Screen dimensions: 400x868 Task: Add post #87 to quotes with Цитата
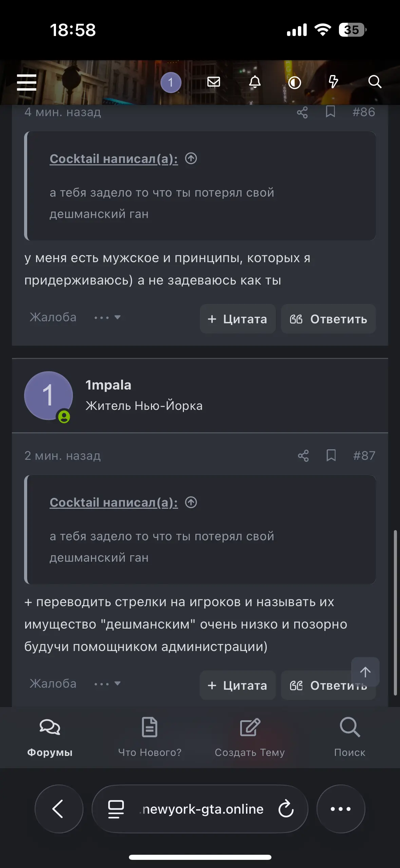(237, 685)
